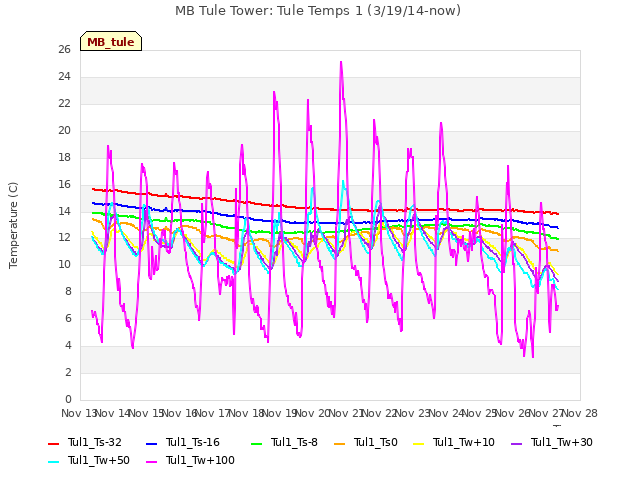Screen dimensions: 640x480
Task: Click the red Tul1_Ts-32 legend swatch
Action: click(53, 443)
